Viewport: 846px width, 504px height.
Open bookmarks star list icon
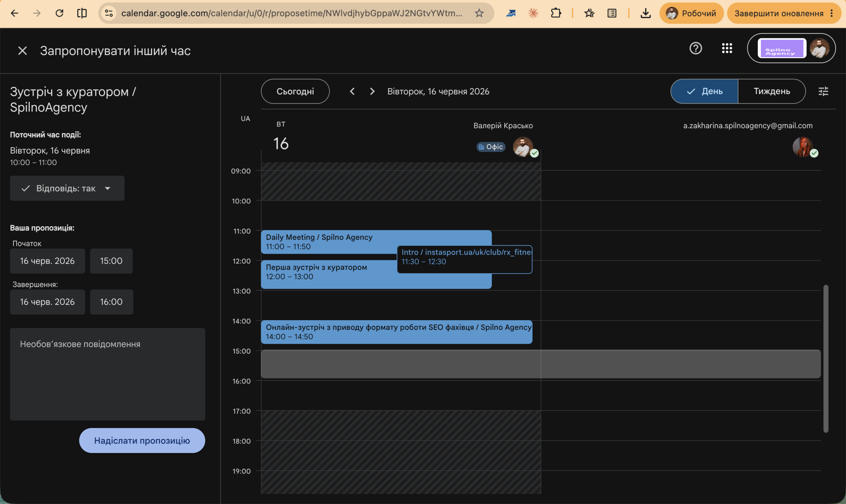589,13
